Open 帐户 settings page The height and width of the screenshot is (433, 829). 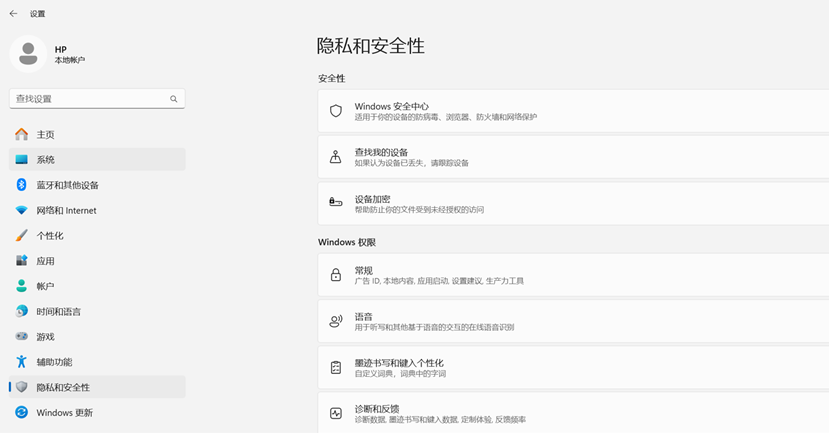pyautogui.click(x=97, y=285)
